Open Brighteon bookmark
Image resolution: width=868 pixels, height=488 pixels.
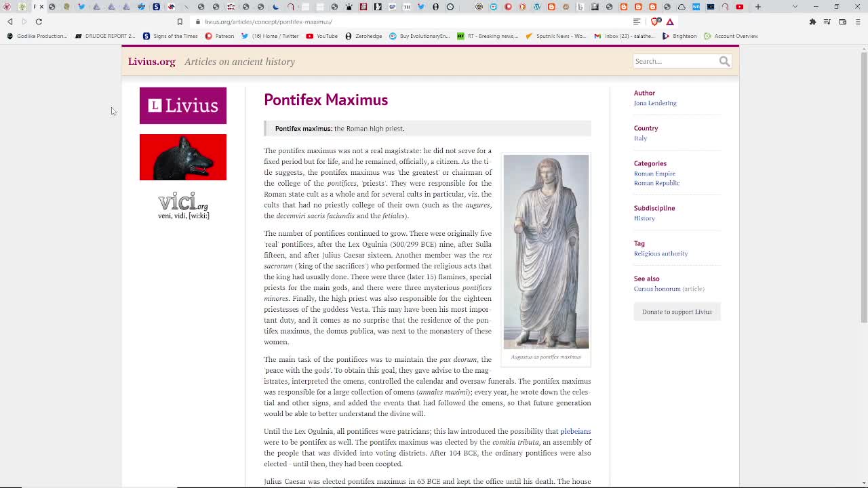tap(679, 36)
